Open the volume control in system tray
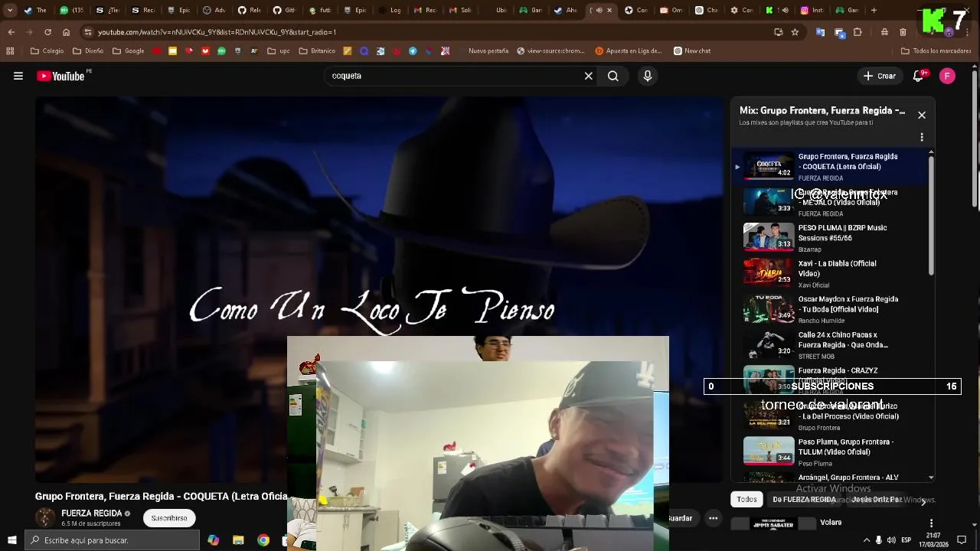This screenshot has height=551, width=980. click(x=891, y=540)
